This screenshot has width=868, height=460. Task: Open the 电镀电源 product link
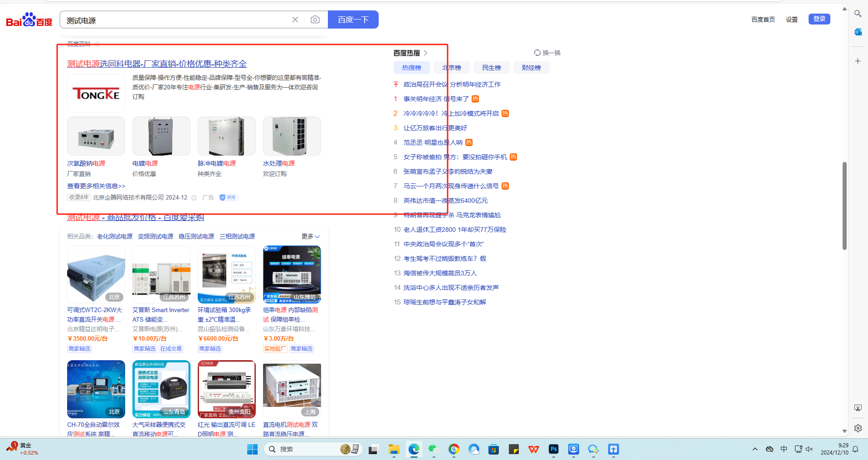point(145,163)
